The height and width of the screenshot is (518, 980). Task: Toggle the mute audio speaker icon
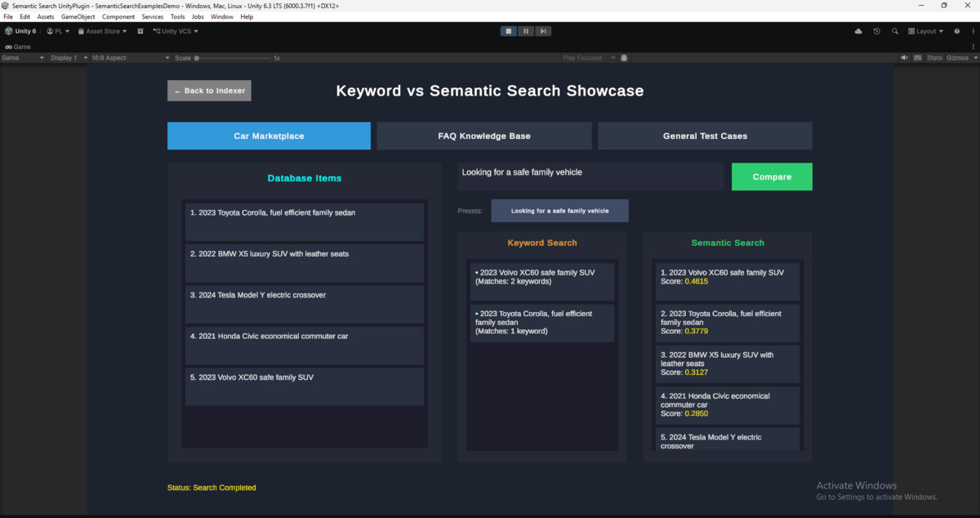point(904,58)
